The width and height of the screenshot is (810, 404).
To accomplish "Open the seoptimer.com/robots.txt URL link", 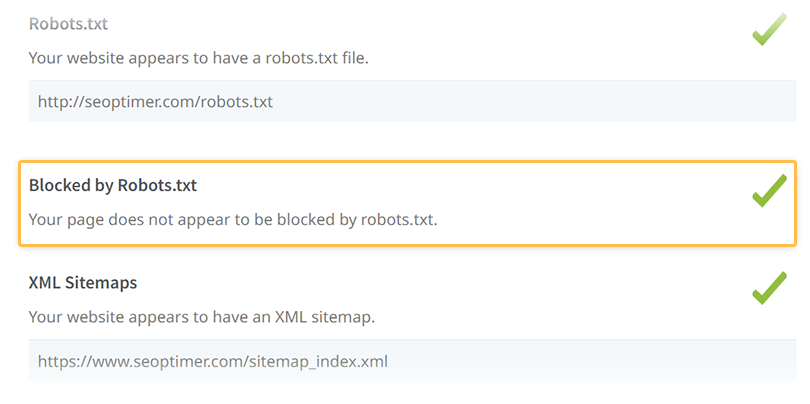I will 155,101.
